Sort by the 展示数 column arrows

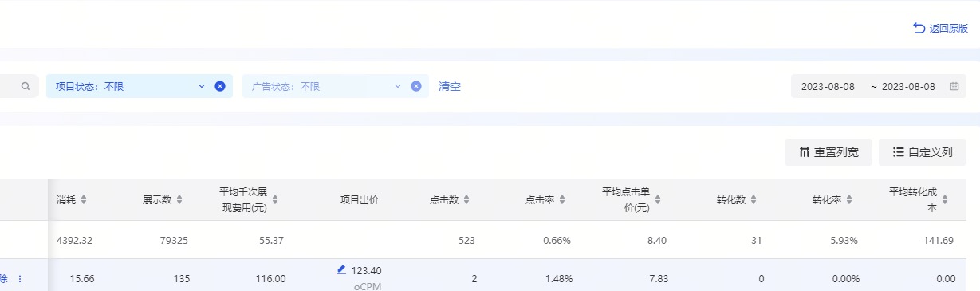[179, 200]
